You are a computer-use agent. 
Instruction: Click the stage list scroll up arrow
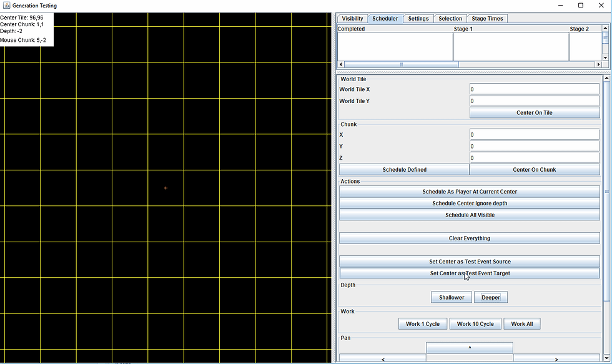tap(605, 28)
